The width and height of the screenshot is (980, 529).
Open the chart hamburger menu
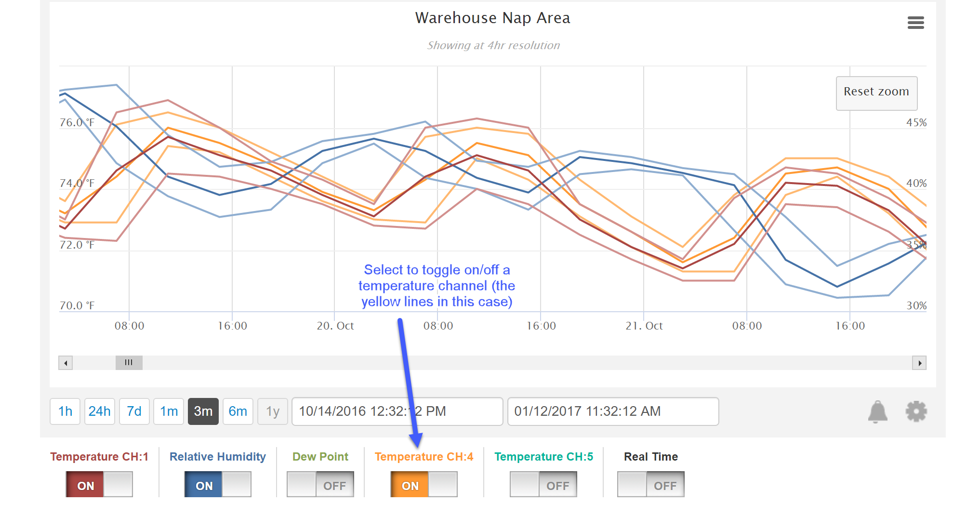point(915,23)
